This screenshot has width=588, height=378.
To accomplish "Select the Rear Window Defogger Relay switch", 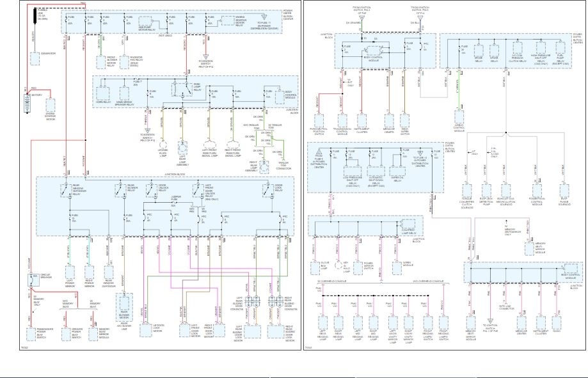I will pos(67,191).
